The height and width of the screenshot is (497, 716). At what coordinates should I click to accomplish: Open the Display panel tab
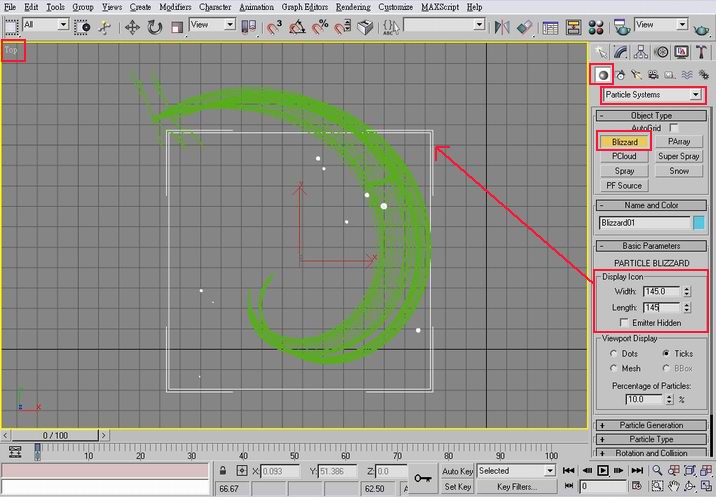click(681, 52)
